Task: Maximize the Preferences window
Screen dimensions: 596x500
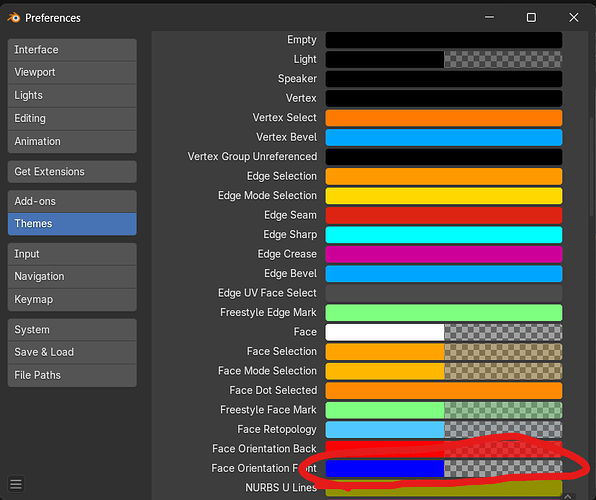Action: 531,17
